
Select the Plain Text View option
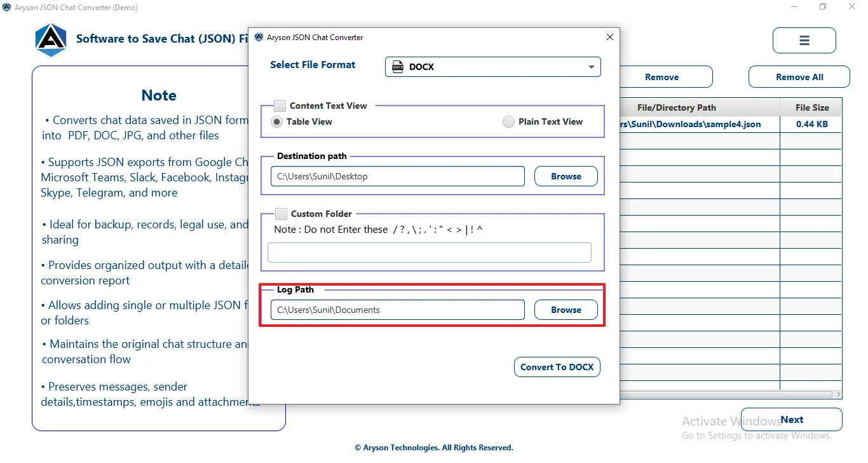click(508, 122)
